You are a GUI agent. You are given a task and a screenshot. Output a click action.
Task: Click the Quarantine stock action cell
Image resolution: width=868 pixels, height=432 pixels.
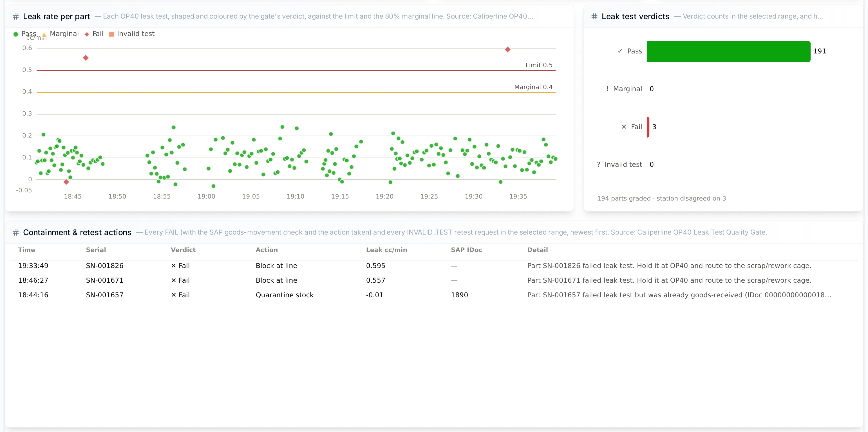[x=284, y=295]
